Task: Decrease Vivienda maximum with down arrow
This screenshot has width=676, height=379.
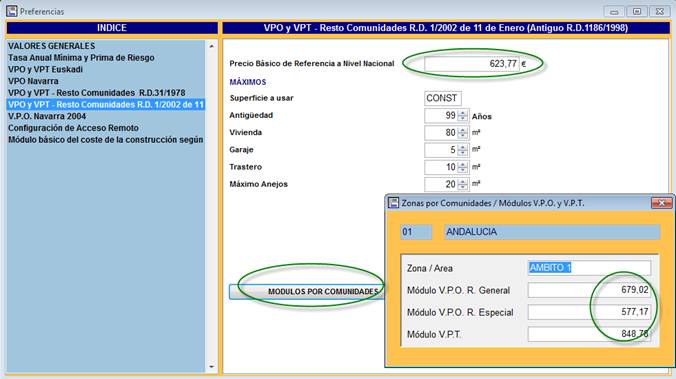Action: click(x=463, y=136)
